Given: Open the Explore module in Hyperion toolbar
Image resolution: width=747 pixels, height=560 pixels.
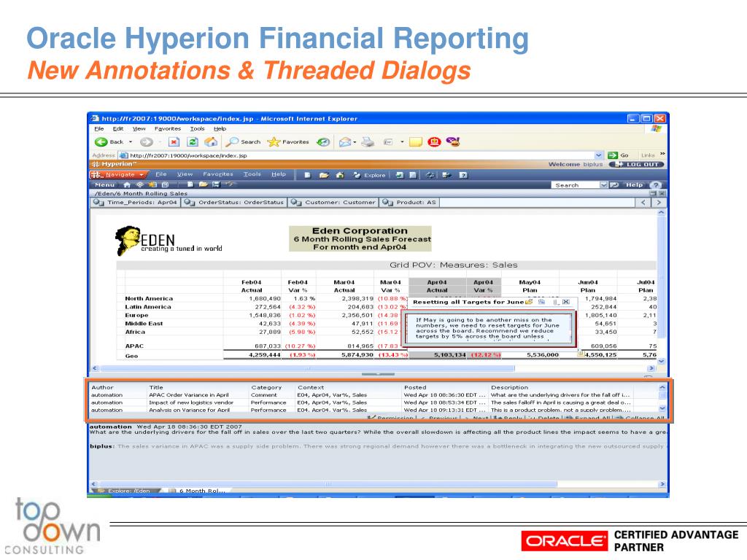Looking at the screenshot, I should pyautogui.click(x=370, y=175).
